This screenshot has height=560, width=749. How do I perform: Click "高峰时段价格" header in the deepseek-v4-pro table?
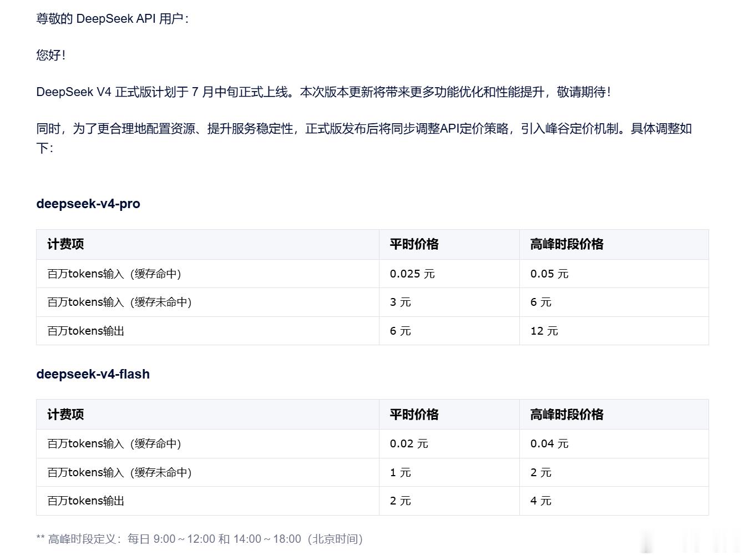(566, 244)
